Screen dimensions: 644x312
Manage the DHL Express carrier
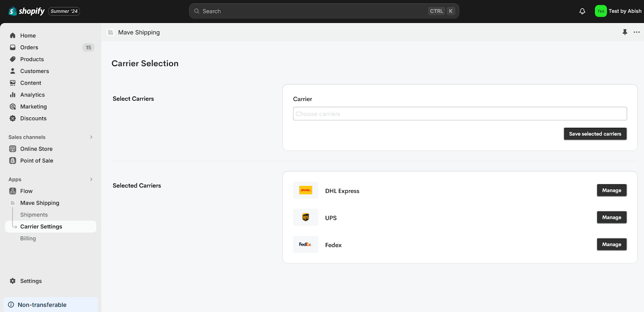(x=612, y=190)
